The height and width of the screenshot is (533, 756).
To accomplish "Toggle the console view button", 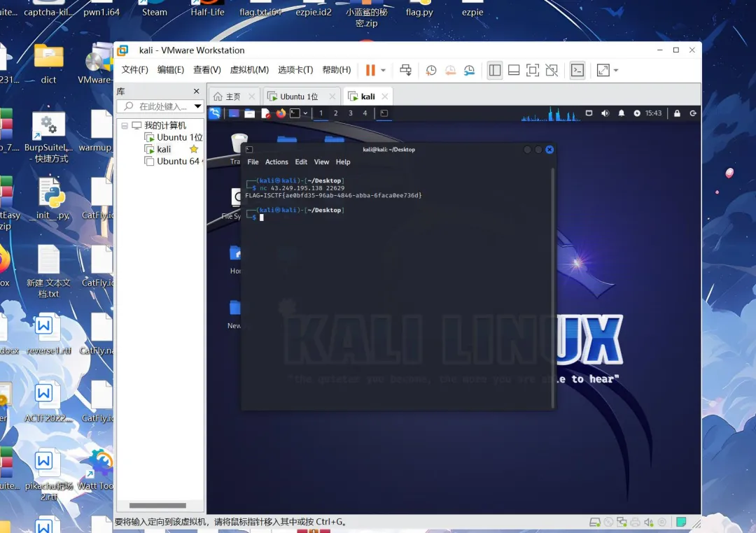I will coord(577,71).
